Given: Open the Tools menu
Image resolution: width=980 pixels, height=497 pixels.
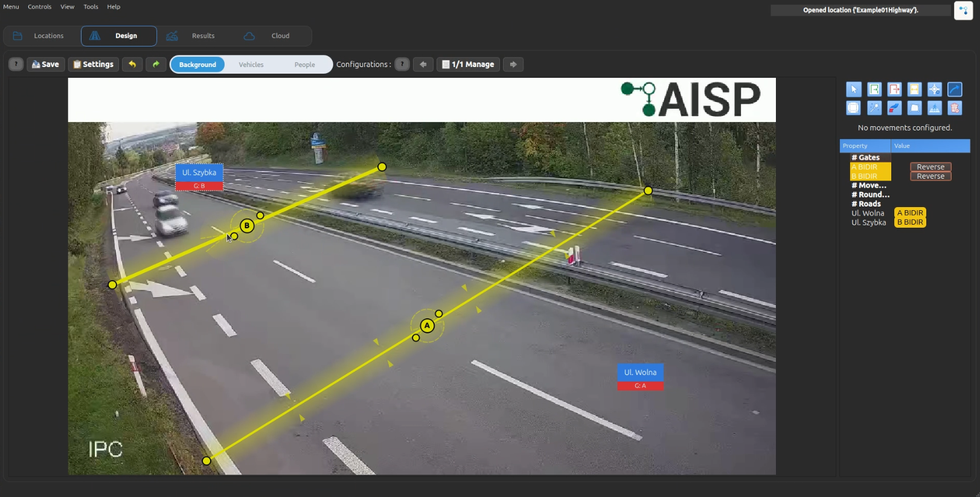Looking at the screenshot, I should (91, 7).
